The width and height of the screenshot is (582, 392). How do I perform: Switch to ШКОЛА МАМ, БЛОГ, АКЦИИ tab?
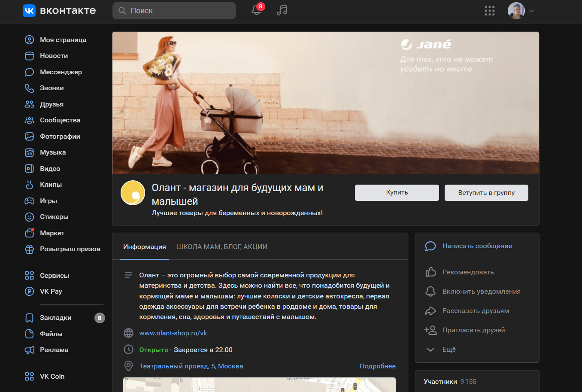(222, 247)
